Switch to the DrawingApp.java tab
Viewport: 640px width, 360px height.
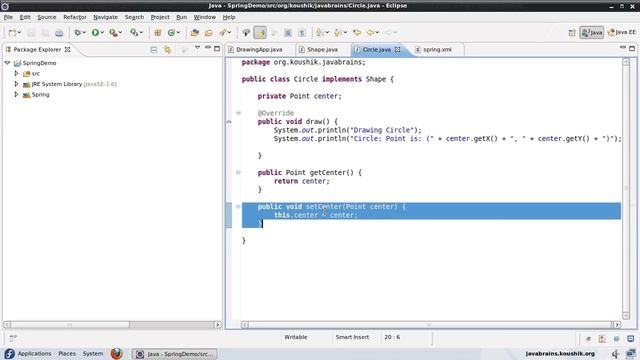pos(259,49)
